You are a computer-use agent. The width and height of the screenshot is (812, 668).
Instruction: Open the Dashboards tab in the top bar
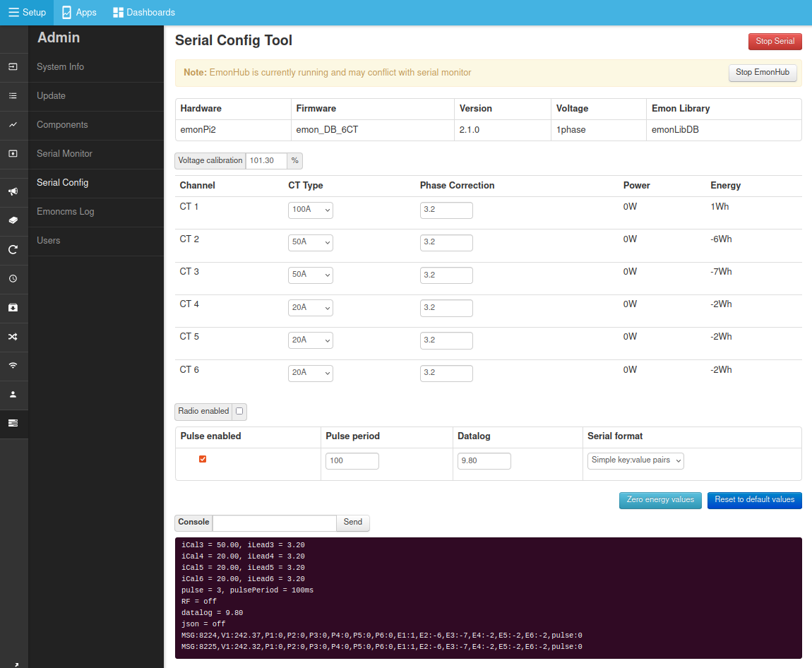coord(144,13)
